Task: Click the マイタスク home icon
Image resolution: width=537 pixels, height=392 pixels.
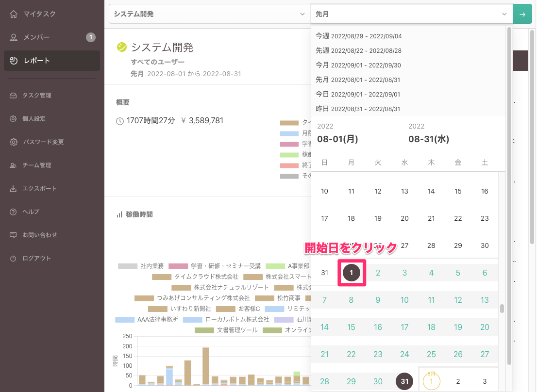Action: [14, 14]
